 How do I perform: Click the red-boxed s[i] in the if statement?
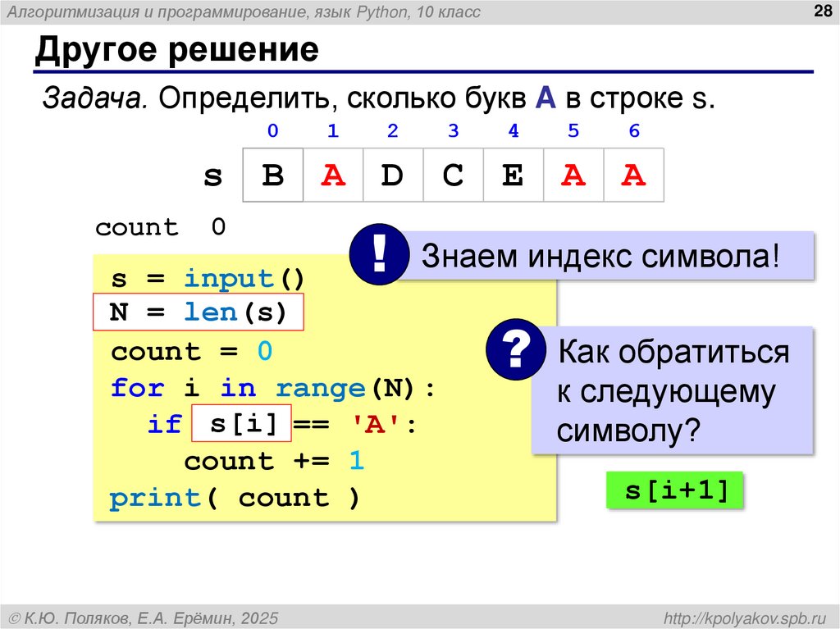click(x=241, y=425)
